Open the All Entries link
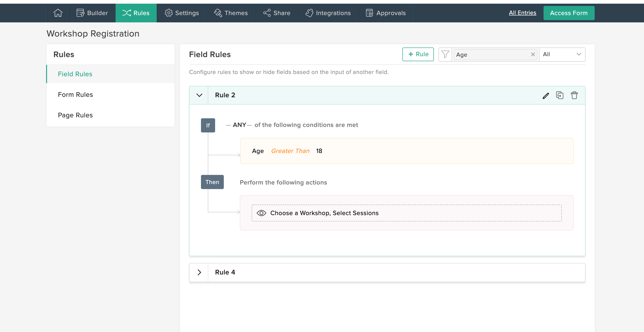The height and width of the screenshot is (332, 644). [x=522, y=13]
